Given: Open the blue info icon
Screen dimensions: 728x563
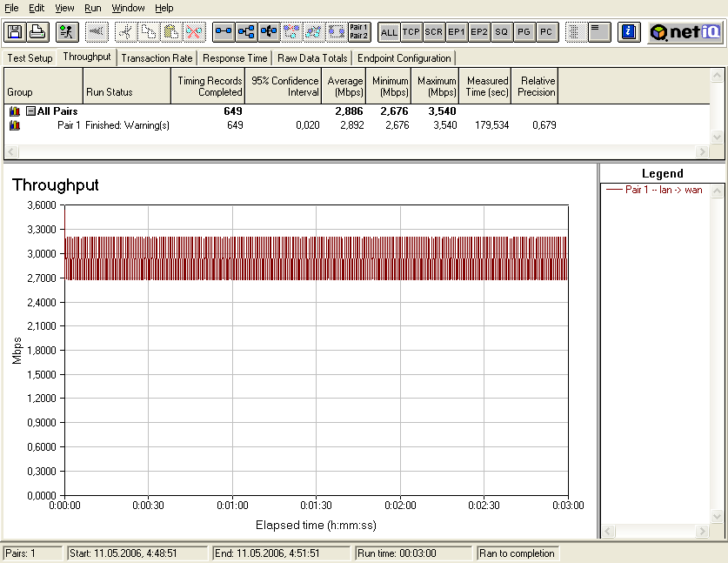Looking at the screenshot, I should pyautogui.click(x=628, y=32).
